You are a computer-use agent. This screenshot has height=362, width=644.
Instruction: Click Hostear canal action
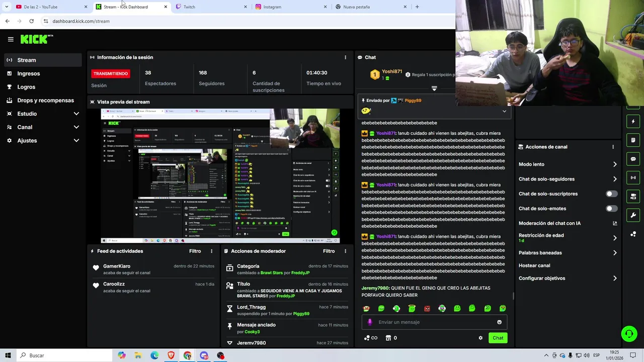pos(534,265)
